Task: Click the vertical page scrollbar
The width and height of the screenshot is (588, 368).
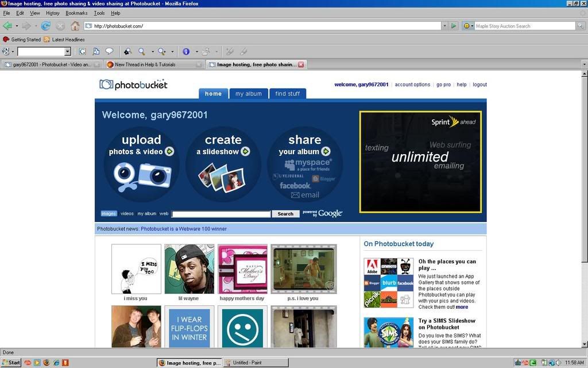Action: tap(584, 172)
